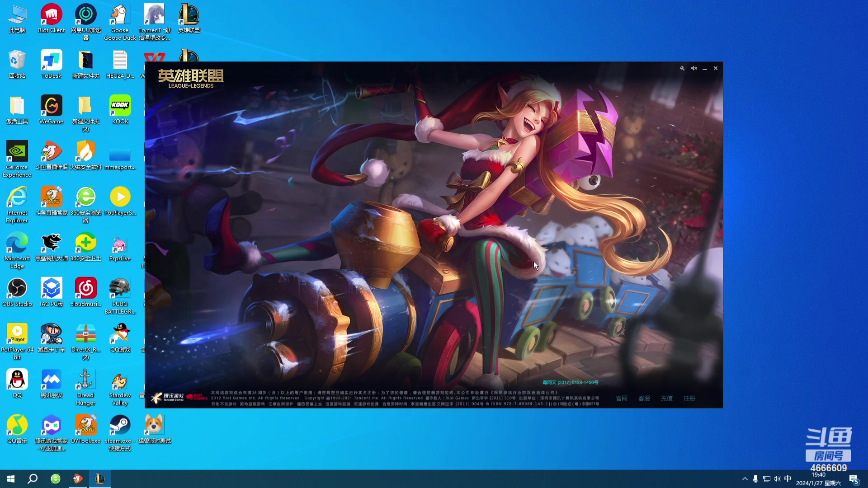Open the launcher repair wrench tool
The width and height of the screenshot is (868, 488).
(682, 68)
